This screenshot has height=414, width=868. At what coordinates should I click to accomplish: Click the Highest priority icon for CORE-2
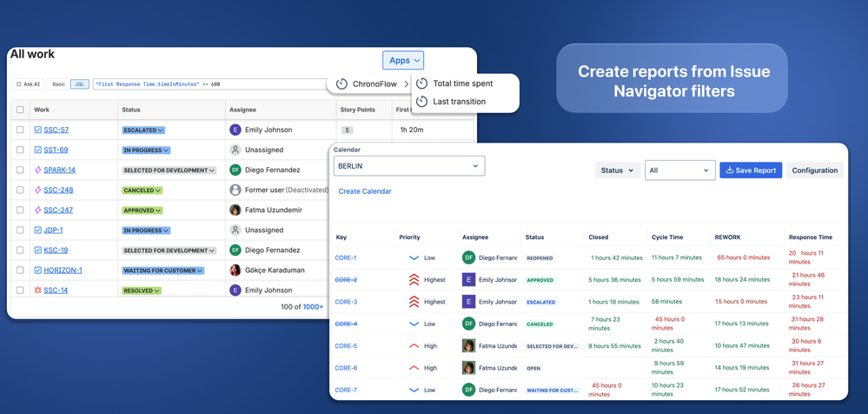pyautogui.click(x=413, y=280)
